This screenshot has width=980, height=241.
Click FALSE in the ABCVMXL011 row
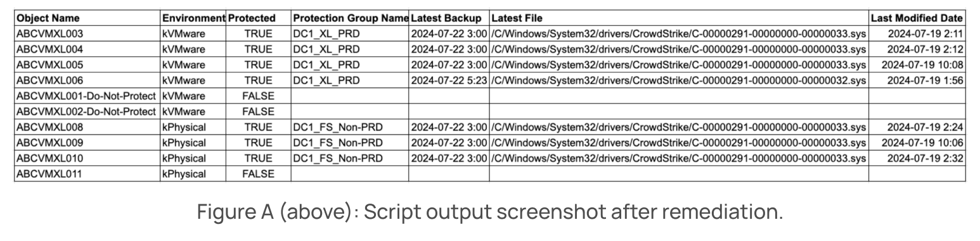point(258,174)
